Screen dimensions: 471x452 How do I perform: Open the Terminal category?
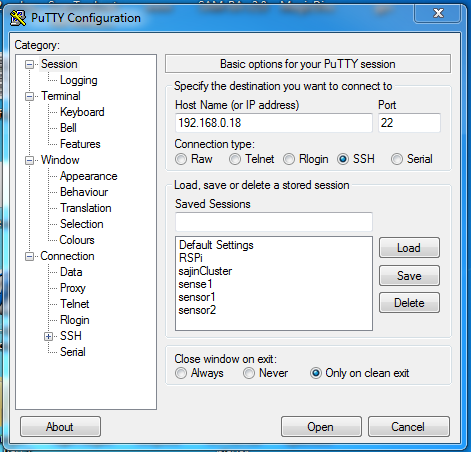61,96
